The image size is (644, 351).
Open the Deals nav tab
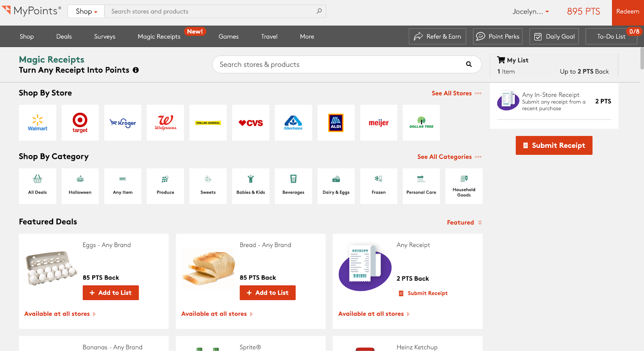64,36
